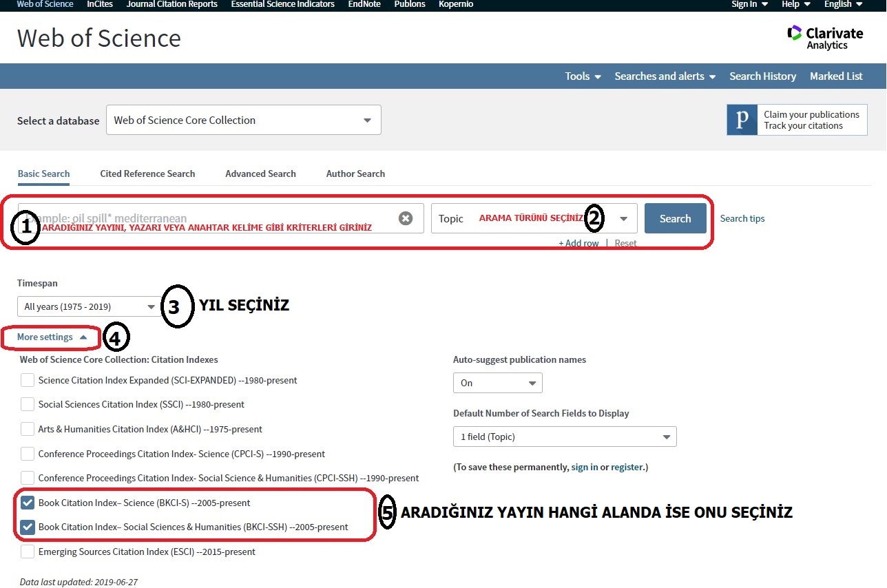Enable Emerging Sources Citation Index (ESCI)
Screen dimensions: 887x588
(x=27, y=552)
